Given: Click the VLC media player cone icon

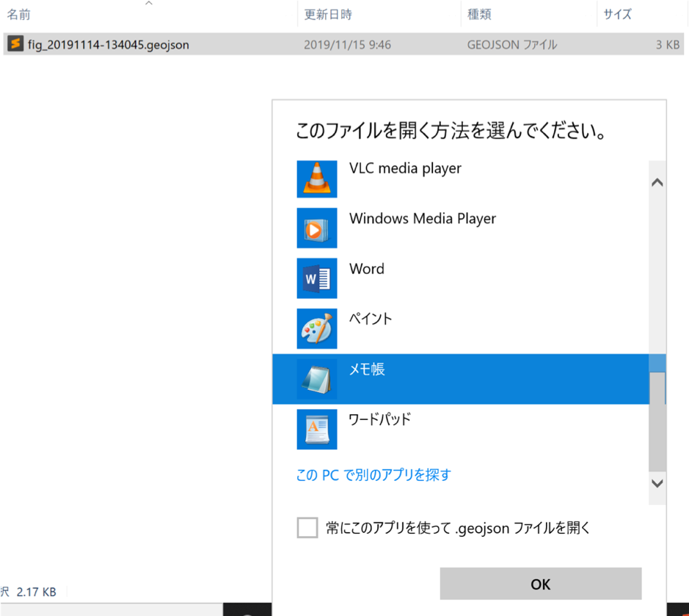Looking at the screenshot, I should 317,179.
